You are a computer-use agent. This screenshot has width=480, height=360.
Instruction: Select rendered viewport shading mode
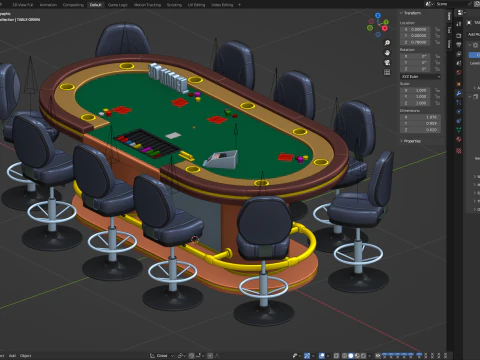(363, 356)
